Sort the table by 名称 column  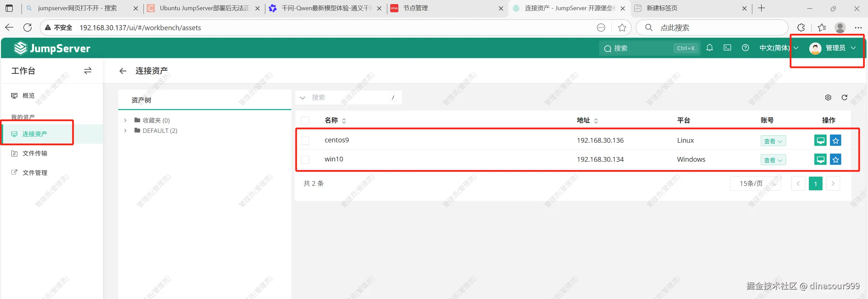coord(344,121)
